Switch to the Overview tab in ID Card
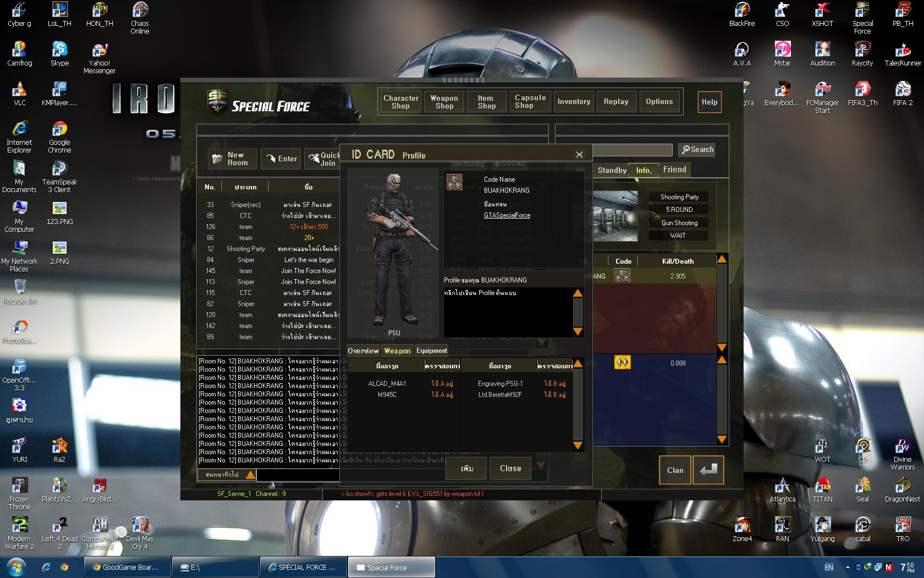The width and height of the screenshot is (924, 578). 363,351
